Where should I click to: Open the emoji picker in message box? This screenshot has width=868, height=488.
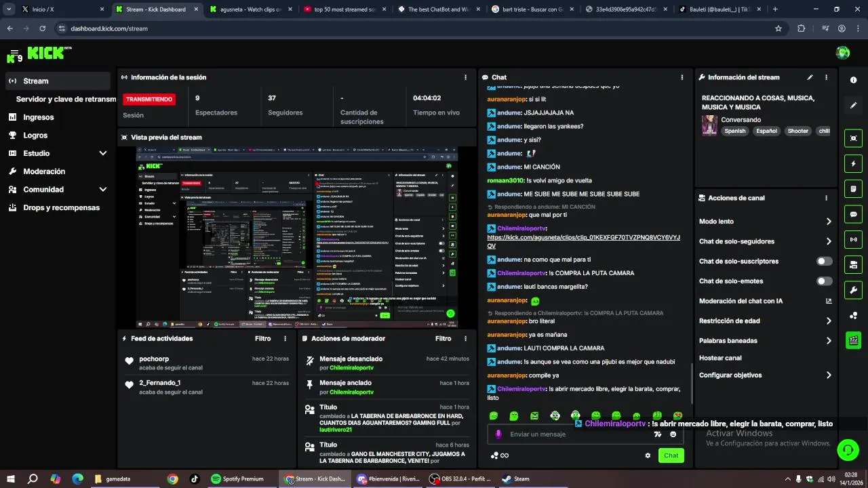(673, 434)
